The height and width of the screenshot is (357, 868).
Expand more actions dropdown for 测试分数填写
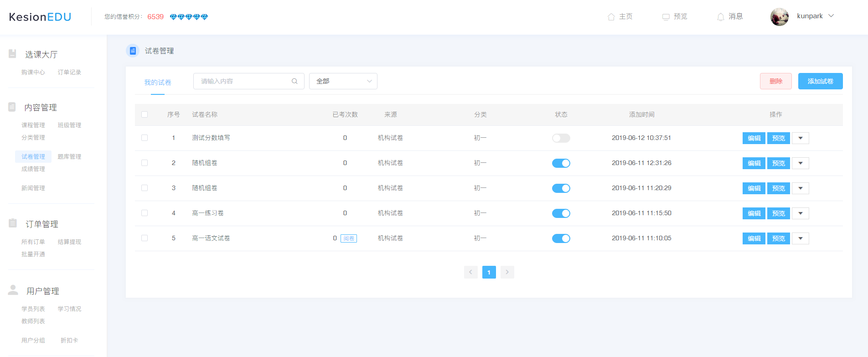[800, 138]
